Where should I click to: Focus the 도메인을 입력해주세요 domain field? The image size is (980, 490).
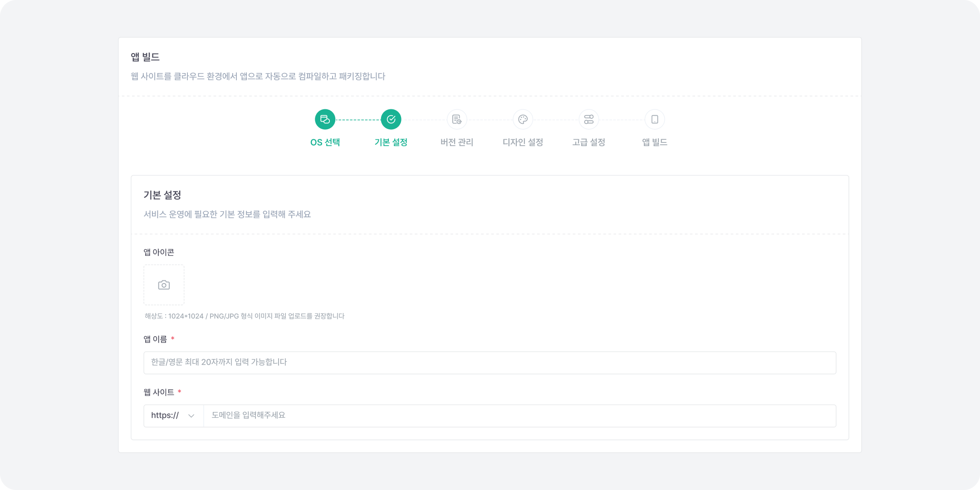click(x=520, y=416)
